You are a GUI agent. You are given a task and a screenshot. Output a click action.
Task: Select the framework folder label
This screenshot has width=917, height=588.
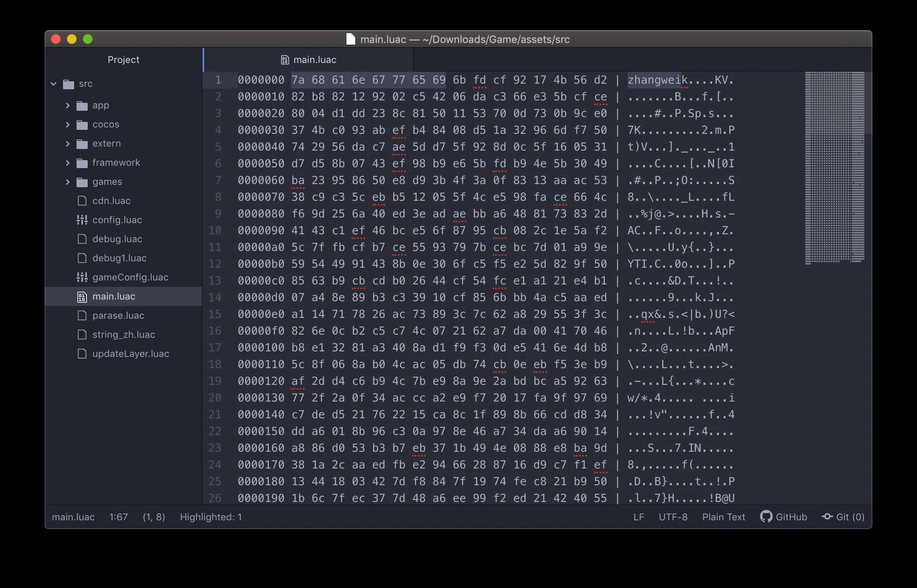116,163
